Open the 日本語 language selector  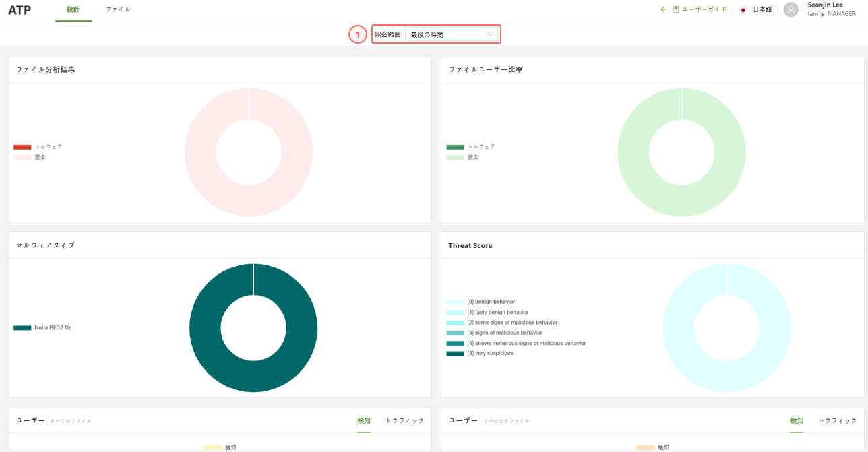tap(762, 10)
